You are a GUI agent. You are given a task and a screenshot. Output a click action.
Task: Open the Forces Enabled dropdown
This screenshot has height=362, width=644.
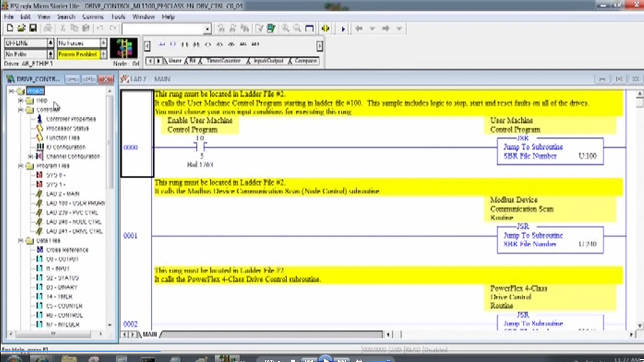click(104, 54)
